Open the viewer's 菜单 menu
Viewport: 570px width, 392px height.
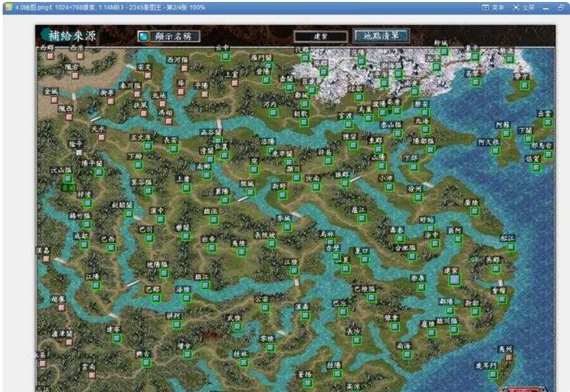pos(493,7)
